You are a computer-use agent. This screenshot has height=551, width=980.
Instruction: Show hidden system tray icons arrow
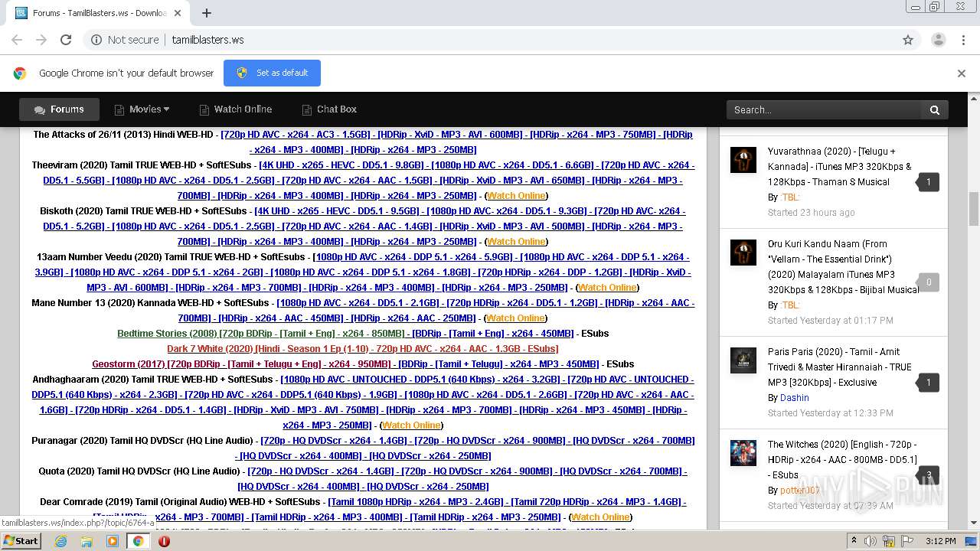tap(854, 541)
